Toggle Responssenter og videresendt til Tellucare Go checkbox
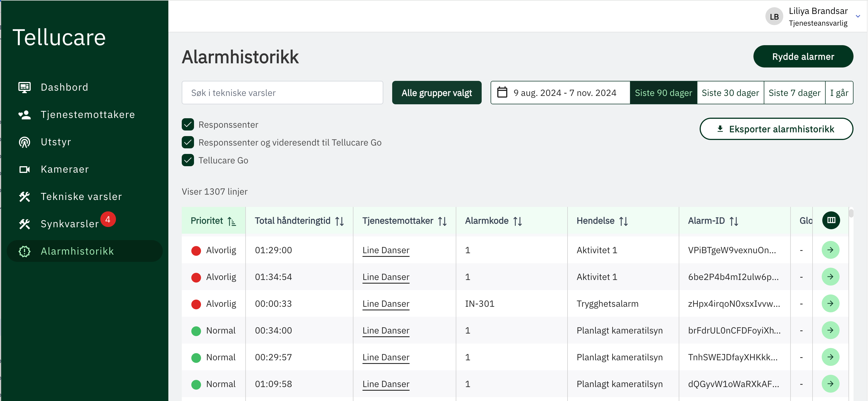The height and width of the screenshot is (401, 868). pos(188,142)
